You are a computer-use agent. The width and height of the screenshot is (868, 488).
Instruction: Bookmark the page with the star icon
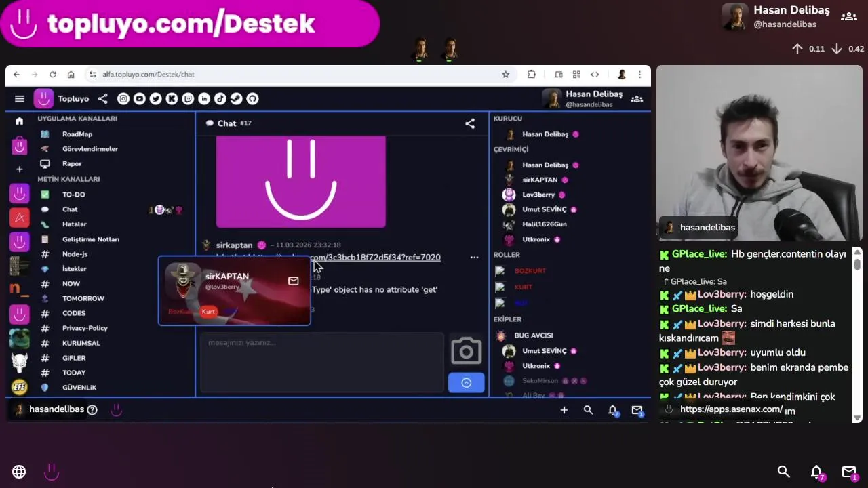[506, 75]
